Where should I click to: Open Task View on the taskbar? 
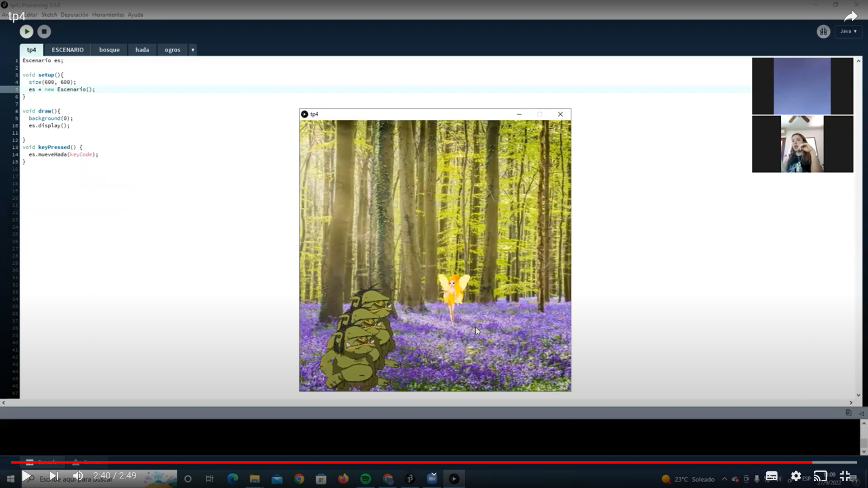coord(209,479)
